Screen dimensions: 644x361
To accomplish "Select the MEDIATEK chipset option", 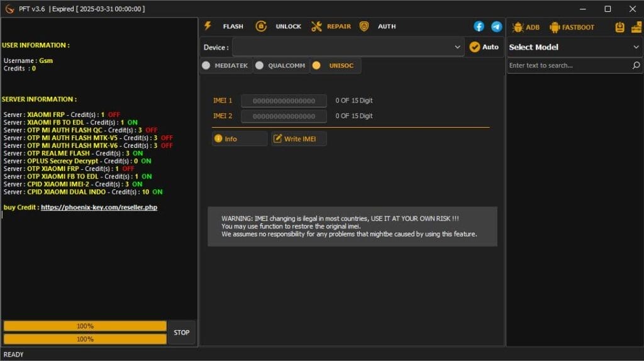I will [225, 65].
